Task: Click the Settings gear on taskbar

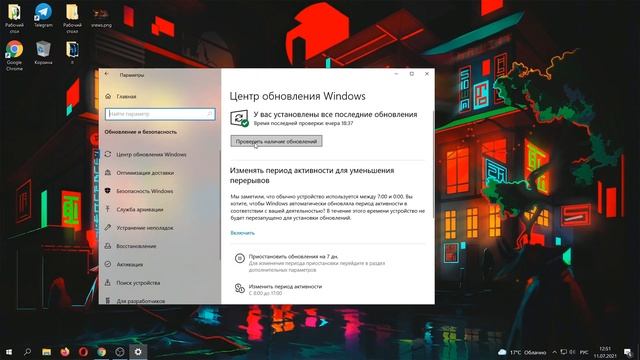Action: 138,352
